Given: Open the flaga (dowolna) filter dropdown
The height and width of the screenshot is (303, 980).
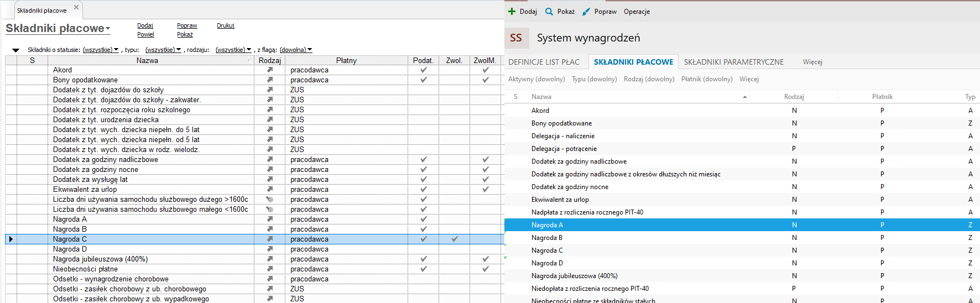Looking at the screenshot, I should click(x=296, y=50).
